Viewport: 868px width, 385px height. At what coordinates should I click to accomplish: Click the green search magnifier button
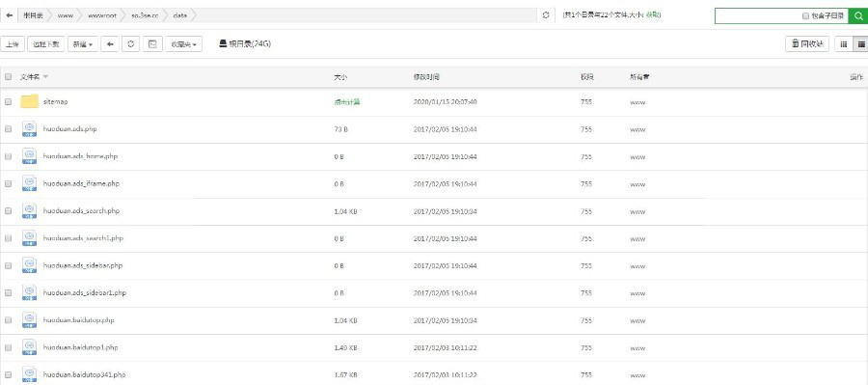pos(858,16)
